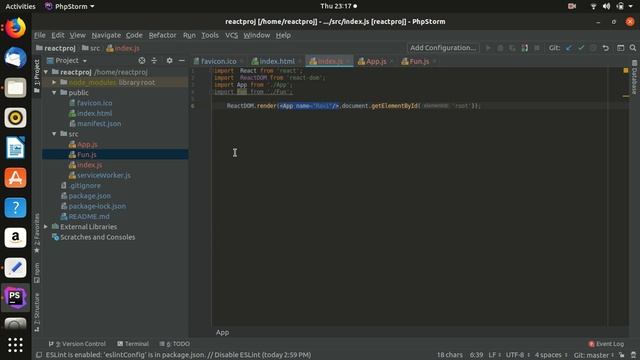Open the File menu
The image size is (640, 360).
click(40, 35)
